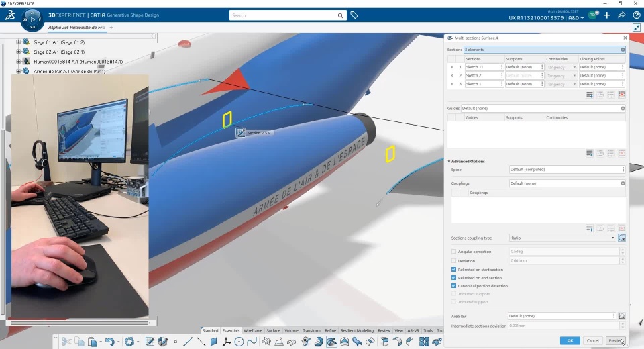Click the Copy icon in toolbar
The width and height of the screenshot is (644, 349).
click(79, 341)
